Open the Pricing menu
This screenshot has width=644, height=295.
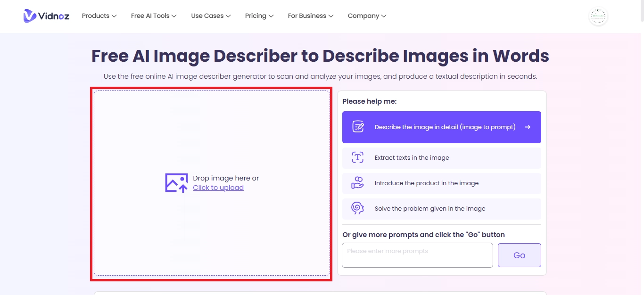click(x=259, y=16)
